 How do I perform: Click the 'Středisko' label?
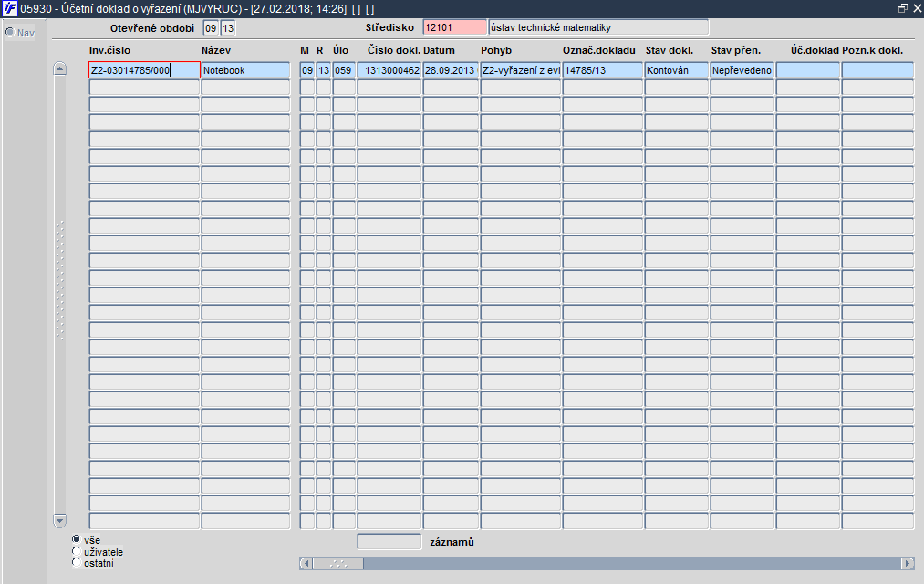click(389, 27)
